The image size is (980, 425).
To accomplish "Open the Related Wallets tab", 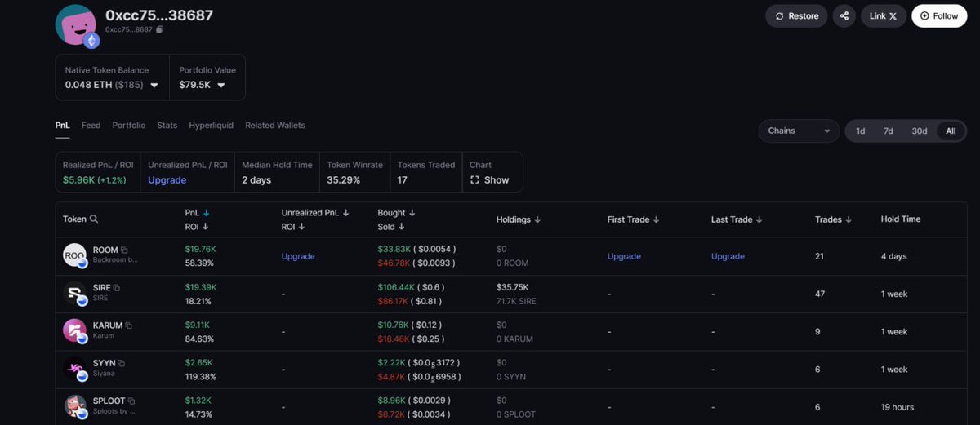I will tap(275, 126).
